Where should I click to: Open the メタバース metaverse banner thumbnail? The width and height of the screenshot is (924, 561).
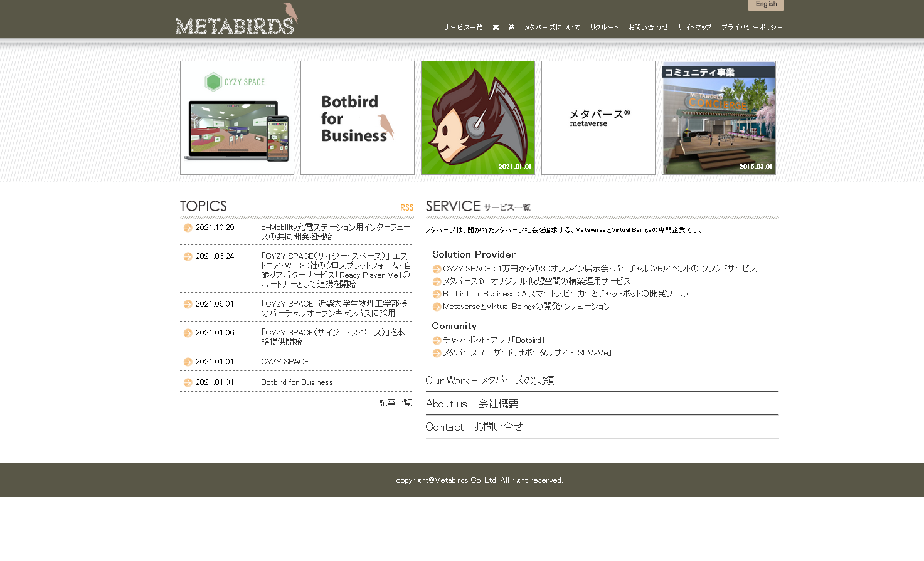(x=598, y=118)
